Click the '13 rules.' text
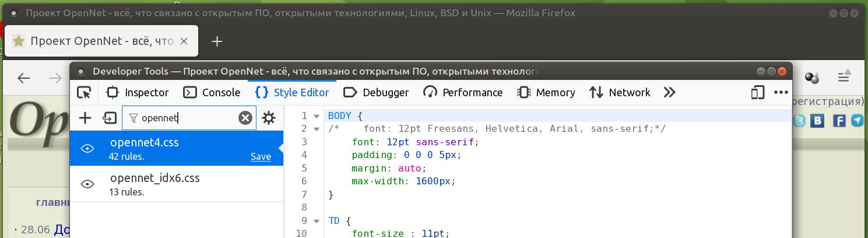The image size is (868, 238). (126, 192)
